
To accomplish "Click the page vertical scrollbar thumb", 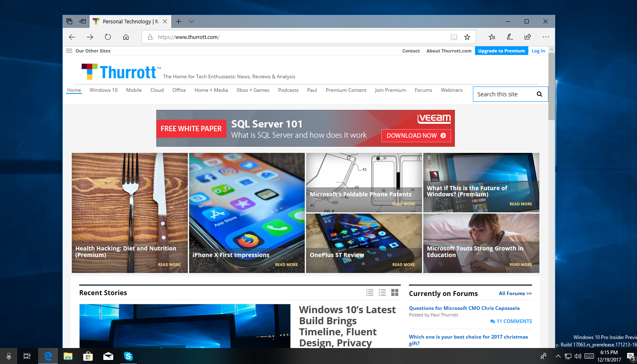I will pyautogui.click(x=552, y=86).
